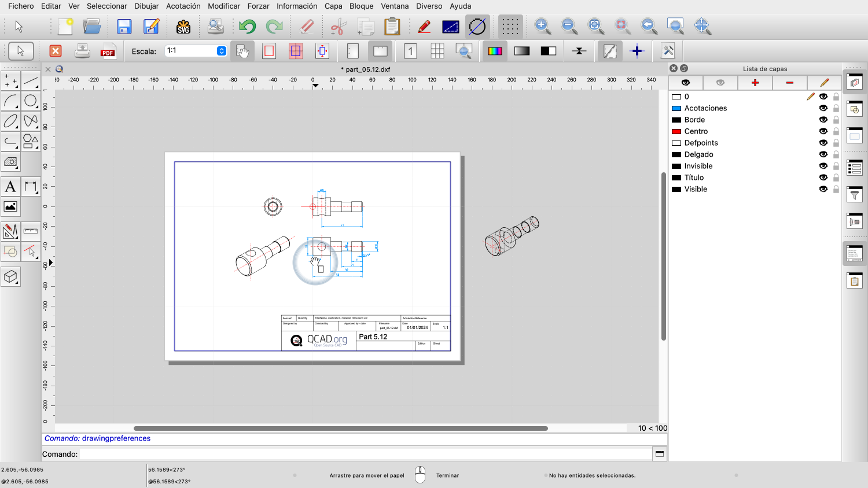Expand the command line history button
The width and height of the screenshot is (868, 488).
pyautogui.click(x=659, y=454)
